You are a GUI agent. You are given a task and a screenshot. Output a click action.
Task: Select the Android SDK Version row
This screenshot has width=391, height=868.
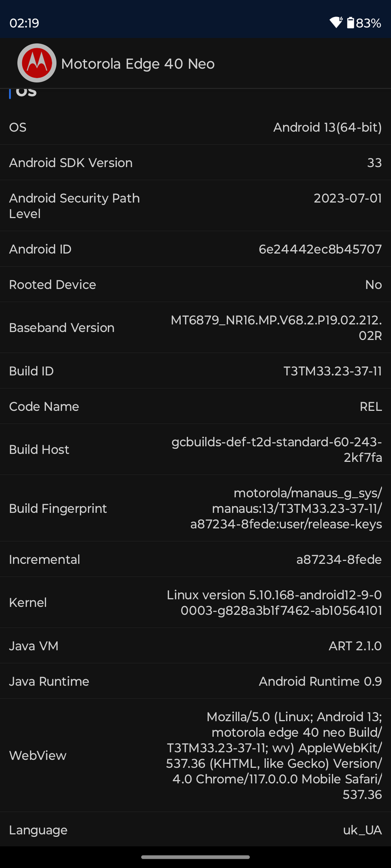click(195, 163)
